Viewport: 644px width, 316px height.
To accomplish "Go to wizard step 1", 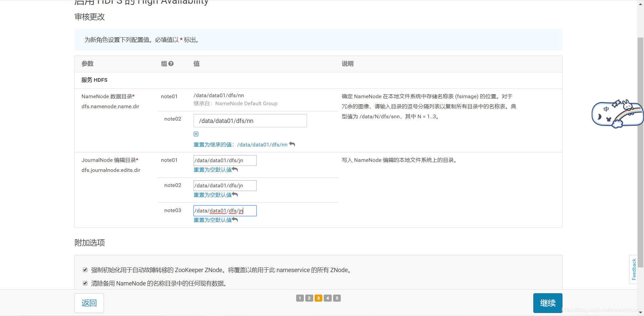I will 300,298.
